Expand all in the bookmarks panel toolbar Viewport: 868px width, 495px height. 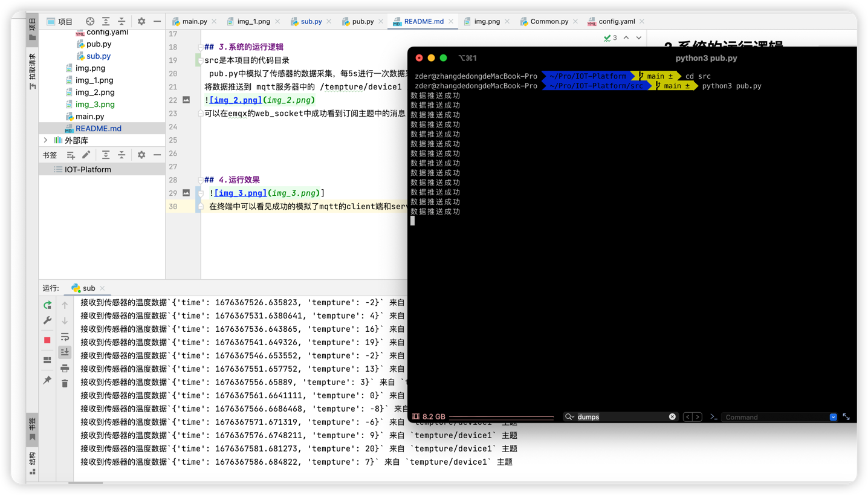coord(106,155)
